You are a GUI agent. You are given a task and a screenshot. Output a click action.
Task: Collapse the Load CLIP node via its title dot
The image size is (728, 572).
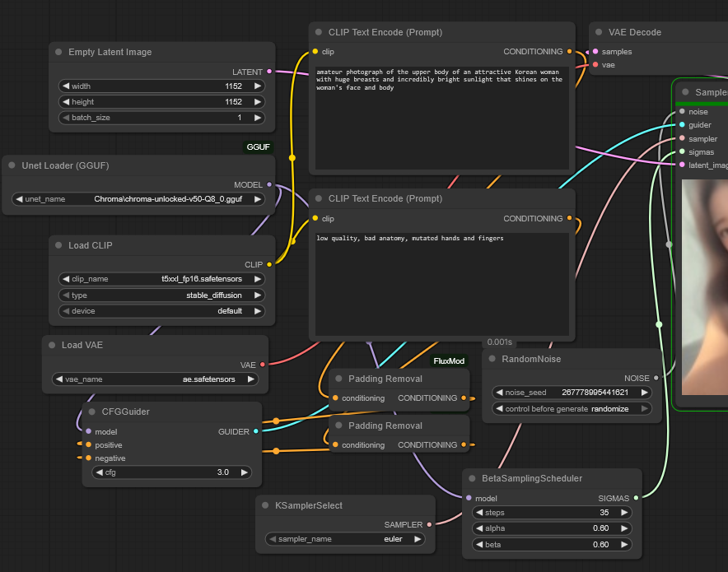(58, 245)
